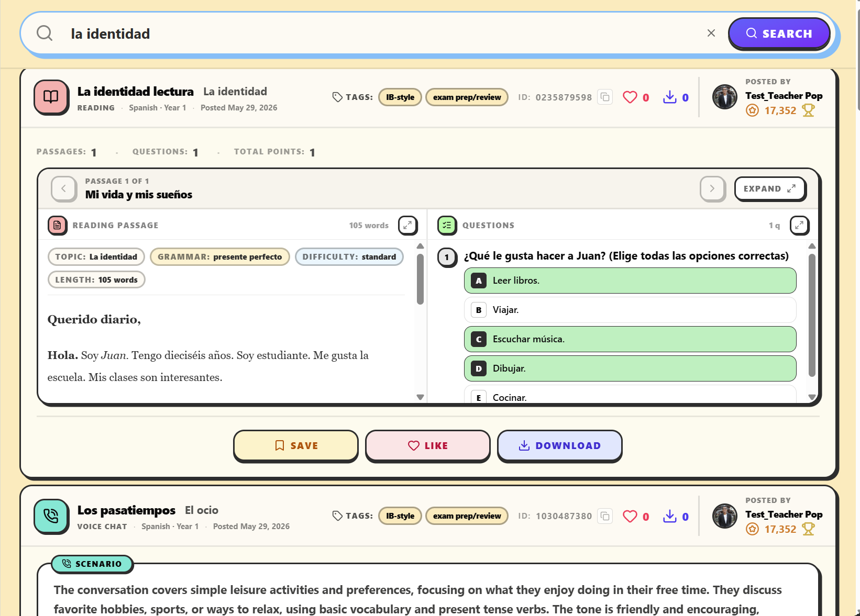Copy ID 1030487380 with copy icon
860x616 pixels.
coord(605,516)
